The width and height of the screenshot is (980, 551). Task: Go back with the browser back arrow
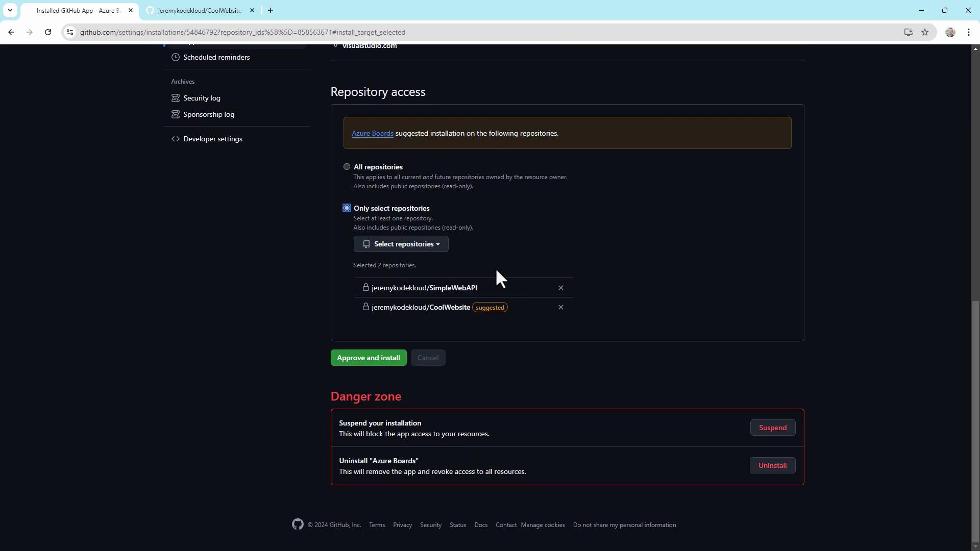pyautogui.click(x=11, y=32)
